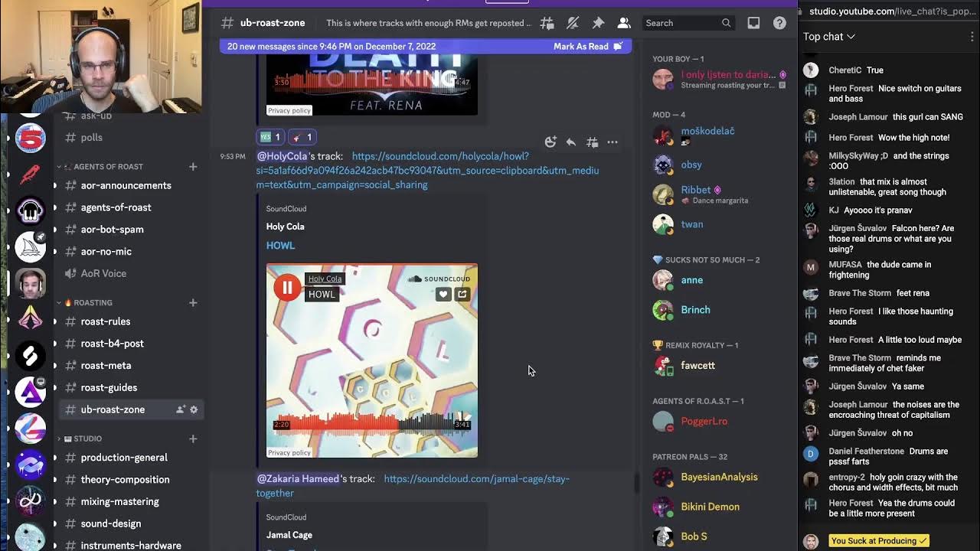Open more options on HolyCola's message
This screenshot has width=980, height=551.
pos(612,142)
